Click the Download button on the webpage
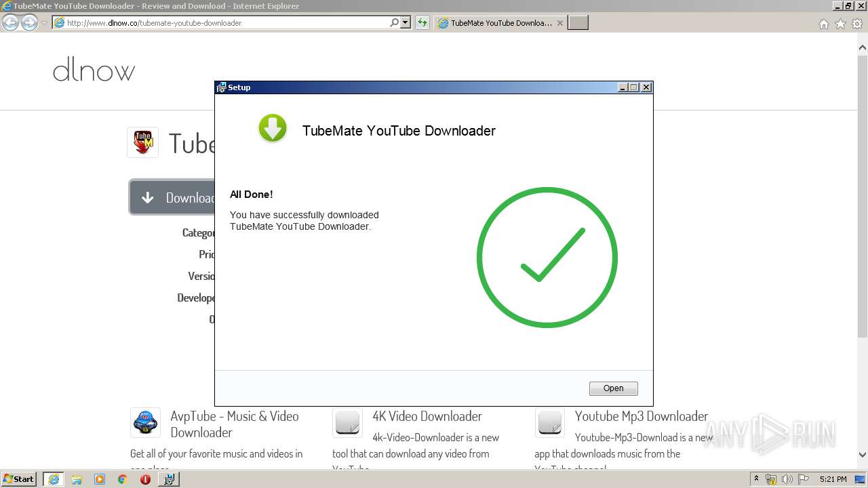Screen dimensions: 868x488 pyautogui.click(x=172, y=197)
